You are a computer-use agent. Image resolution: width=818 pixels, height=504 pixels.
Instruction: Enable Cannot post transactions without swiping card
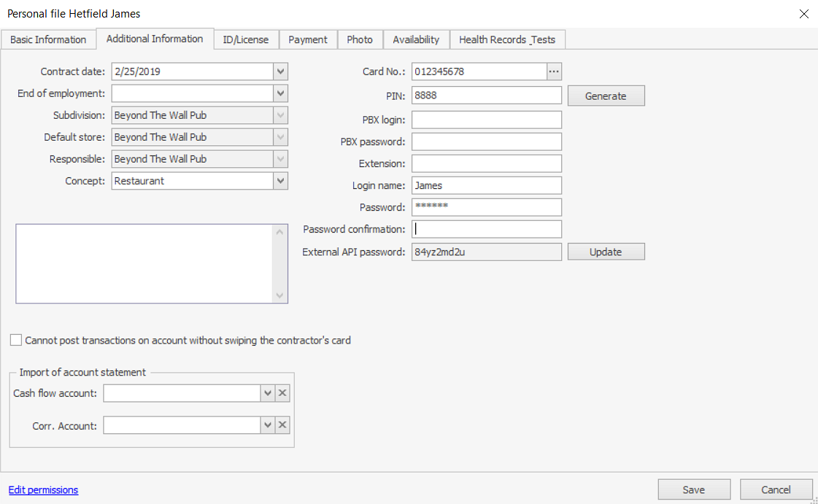[16, 340]
